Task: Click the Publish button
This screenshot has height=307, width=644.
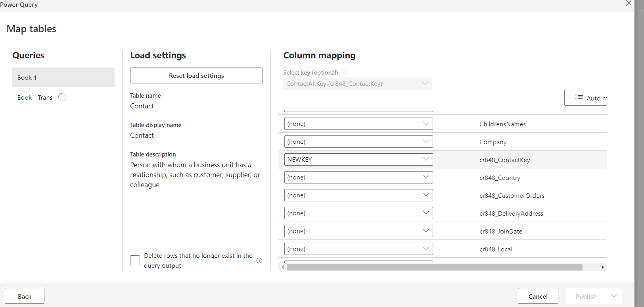Action: pos(586,296)
